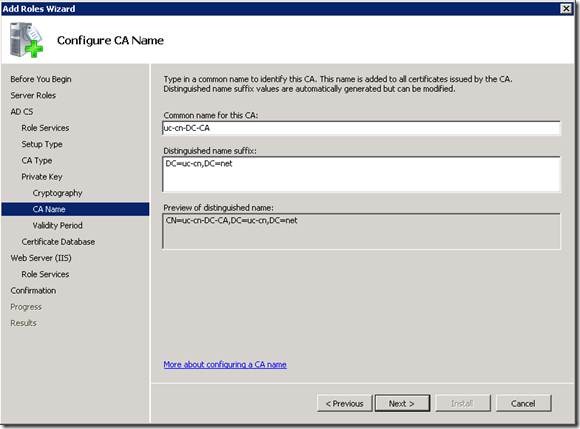Viewport: 580px width, 429px height.
Task: Click the Next button
Action: 402,403
